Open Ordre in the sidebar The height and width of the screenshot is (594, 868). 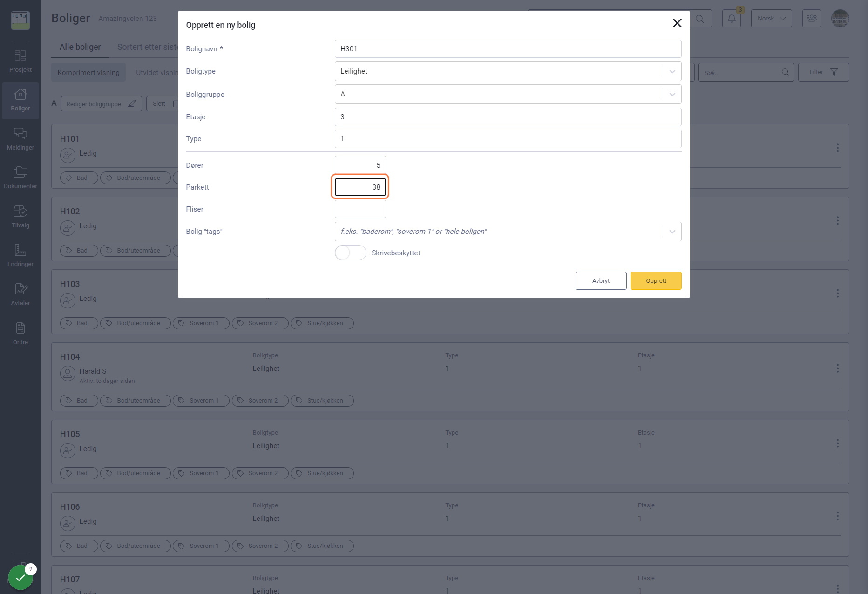point(20,334)
